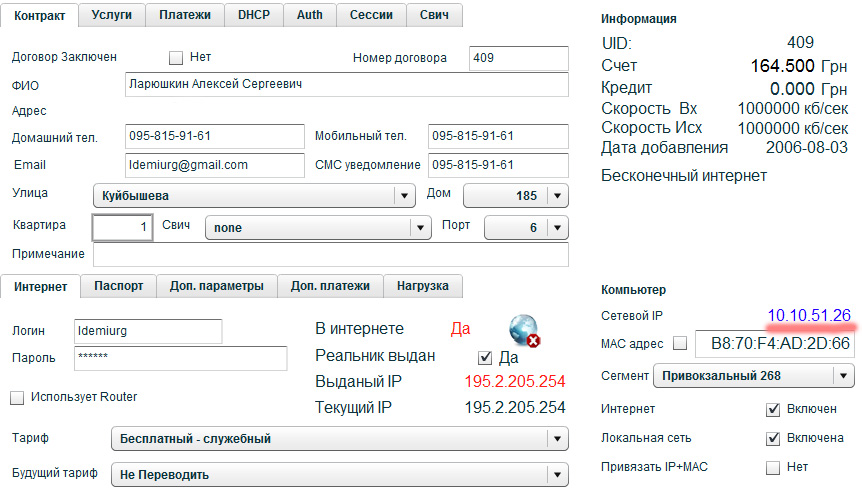The image size is (862, 496).
Task: Toggle the Договор Заключен checkbox
Action: click(x=177, y=58)
